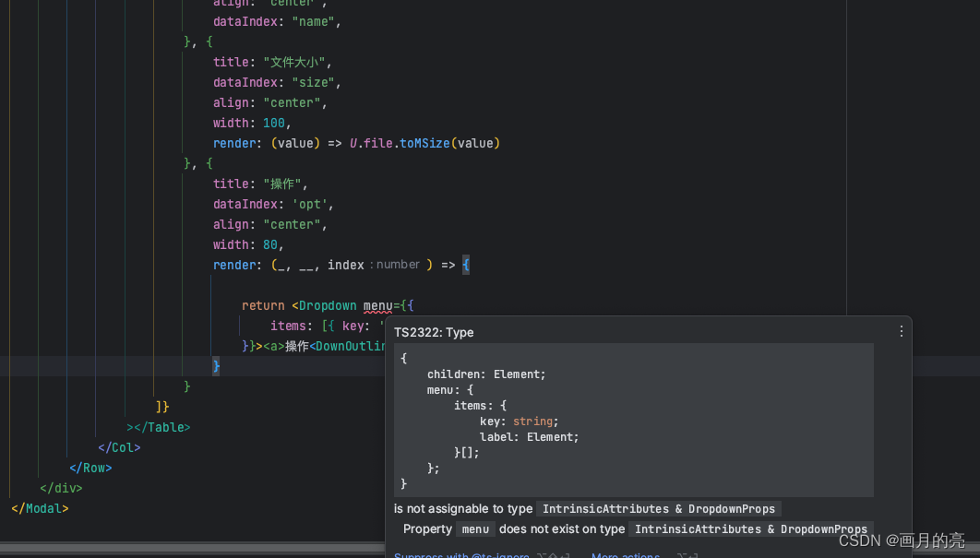Click the closing </Col> tag

119,447
